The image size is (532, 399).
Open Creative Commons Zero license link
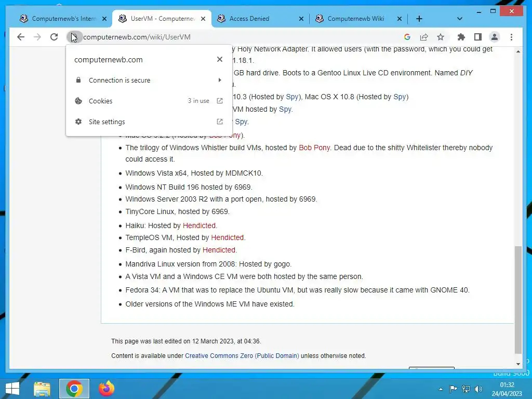pyautogui.click(x=242, y=355)
